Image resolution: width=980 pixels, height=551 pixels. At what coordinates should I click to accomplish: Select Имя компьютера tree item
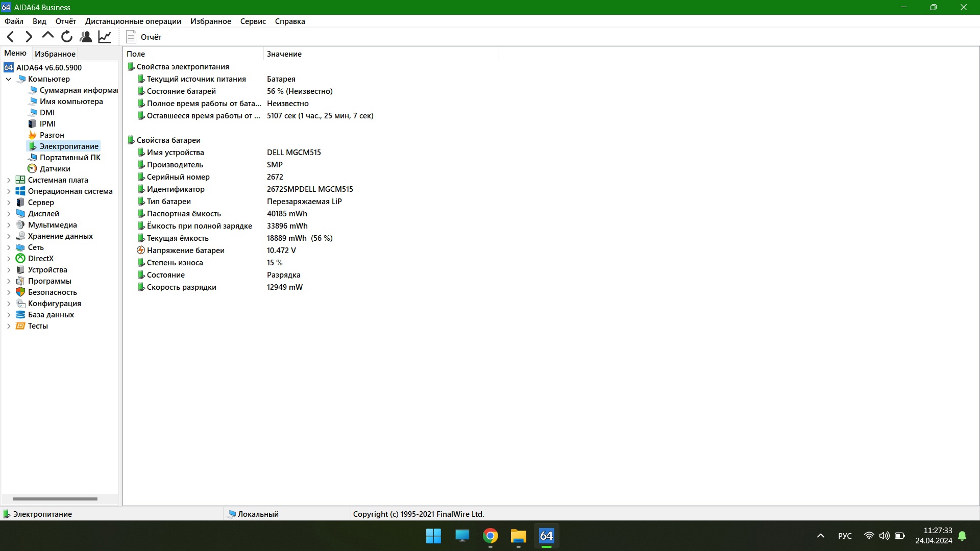click(66, 102)
